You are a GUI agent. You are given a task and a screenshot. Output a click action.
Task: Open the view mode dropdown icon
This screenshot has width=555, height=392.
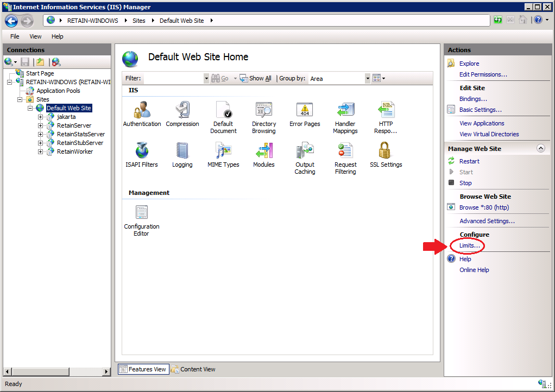pyautogui.click(x=379, y=78)
